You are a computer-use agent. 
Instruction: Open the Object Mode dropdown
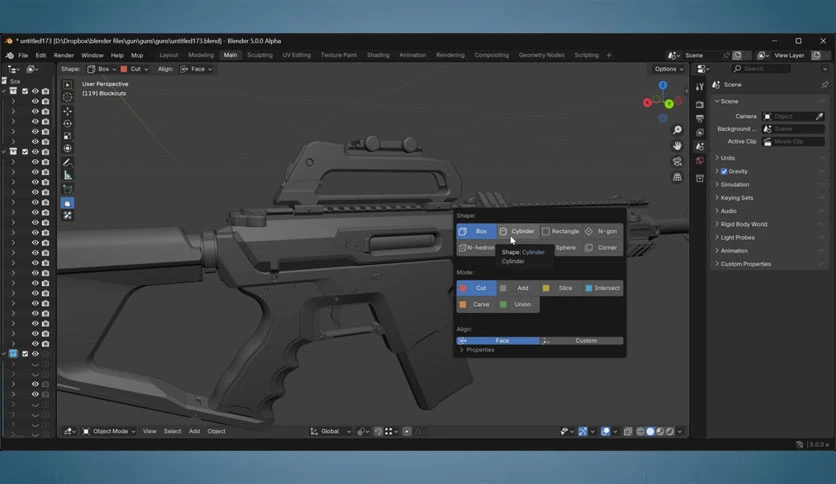109,431
